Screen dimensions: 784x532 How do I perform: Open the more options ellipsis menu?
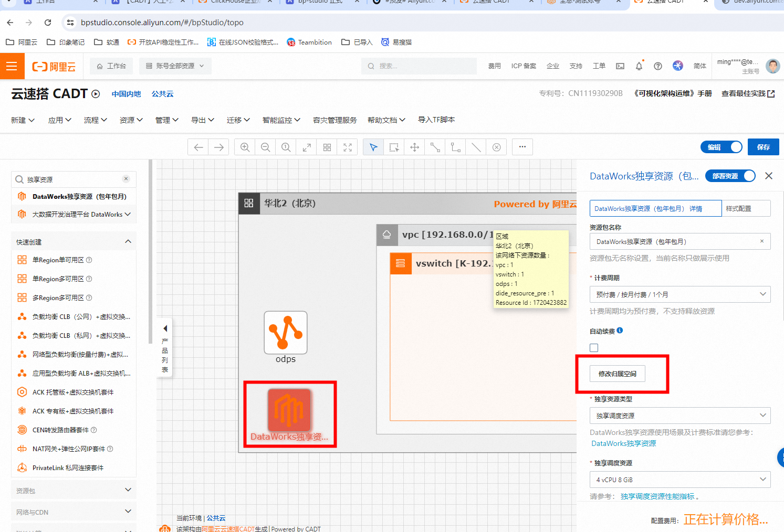tap(522, 147)
